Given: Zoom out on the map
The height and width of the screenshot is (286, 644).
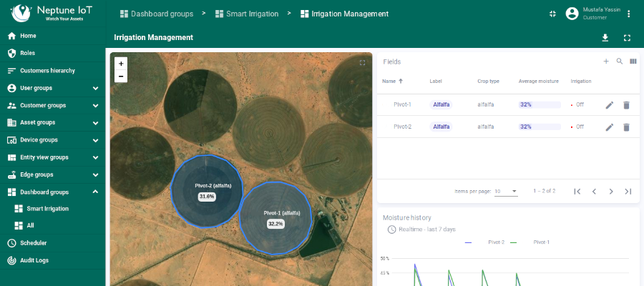Looking at the screenshot, I should (121, 76).
